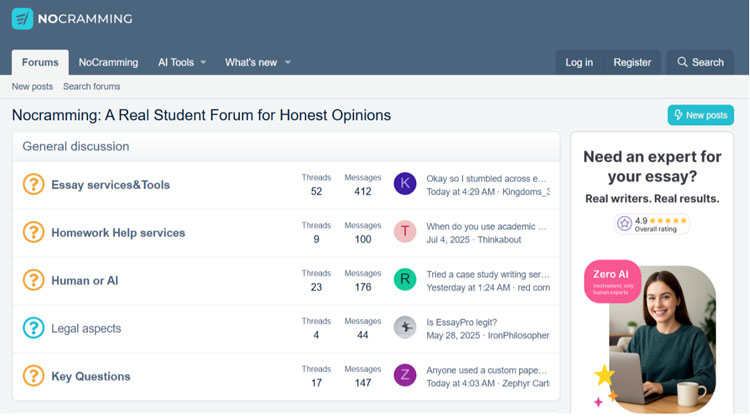Open the purple K user avatar
Screen dimensions: 750x417
[x=405, y=184]
